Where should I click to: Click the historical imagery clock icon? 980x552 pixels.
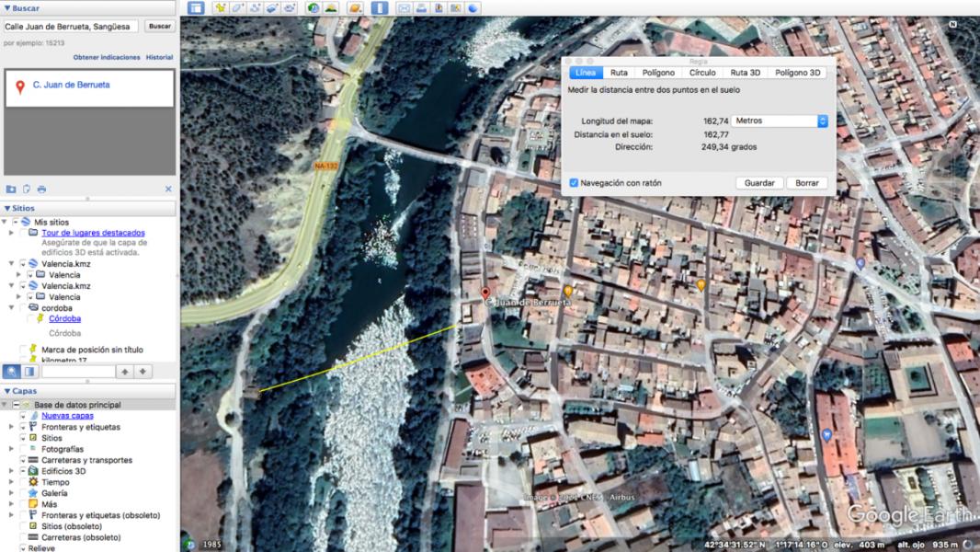[313, 7]
